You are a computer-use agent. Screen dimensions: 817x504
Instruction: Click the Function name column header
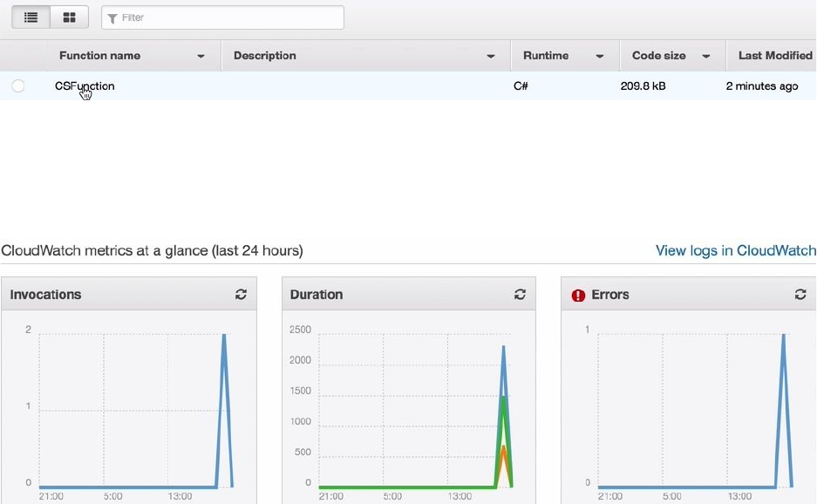(x=99, y=55)
